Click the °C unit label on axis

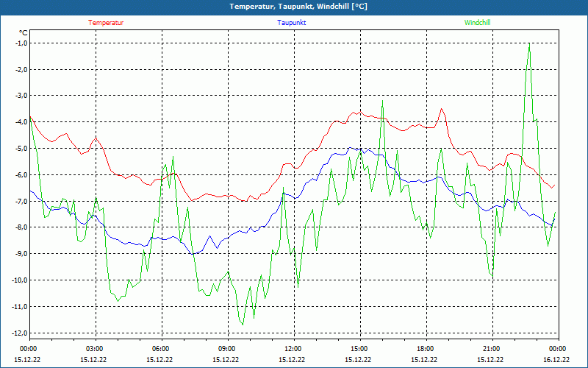pyautogui.click(x=24, y=33)
